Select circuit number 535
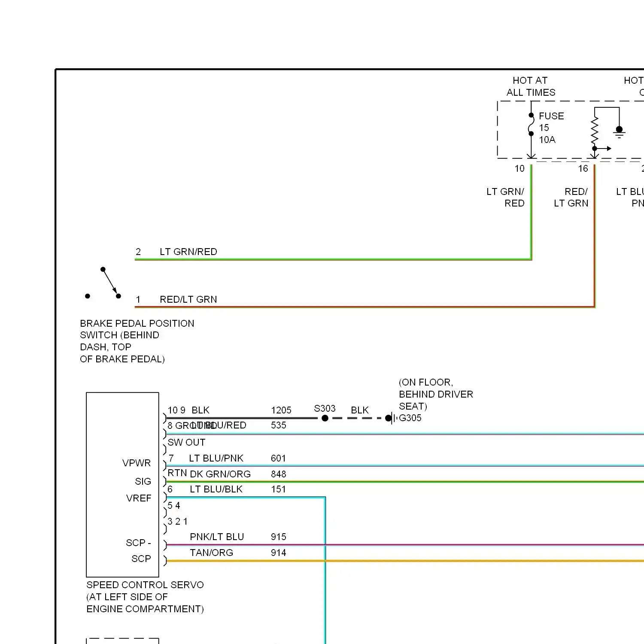 click(x=279, y=425)
